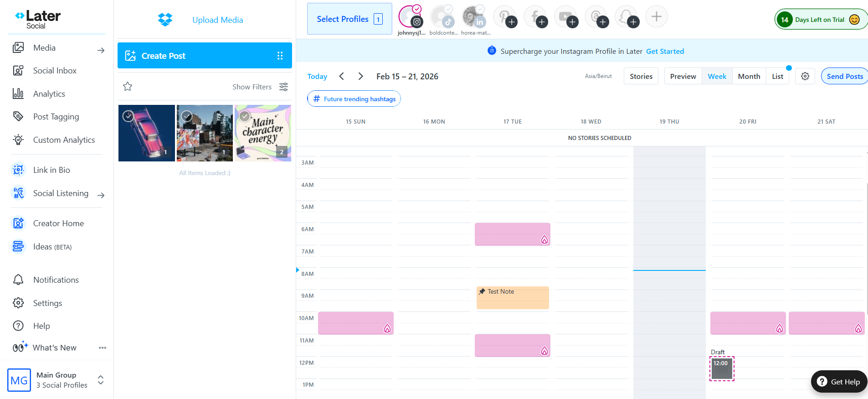This screenshot has width=868, height=399.
Task: Expand the Social Listening submenu arrow
Action: point(101,196)
